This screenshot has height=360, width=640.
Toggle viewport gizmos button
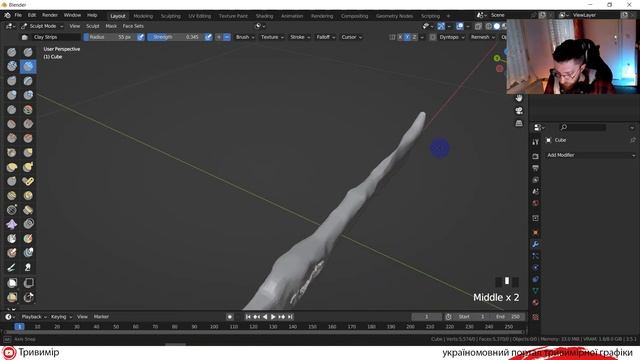tap(441, 26)
